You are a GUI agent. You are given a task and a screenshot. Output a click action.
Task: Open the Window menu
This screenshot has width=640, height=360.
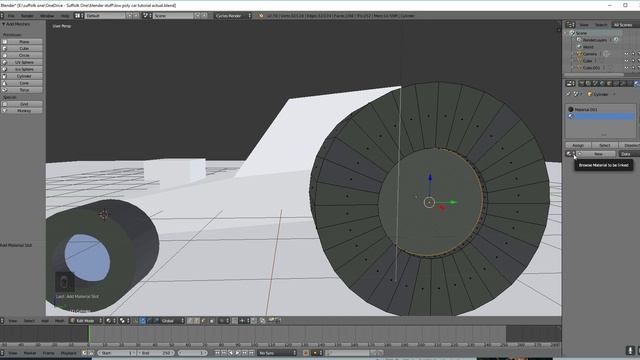pyautogui.click(x=47, y=16)
